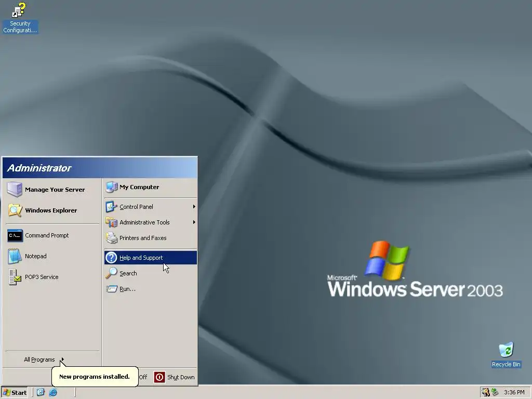Open Search from the Start menu
Screen dimensions: 532x399
click(x=150, y=273)
